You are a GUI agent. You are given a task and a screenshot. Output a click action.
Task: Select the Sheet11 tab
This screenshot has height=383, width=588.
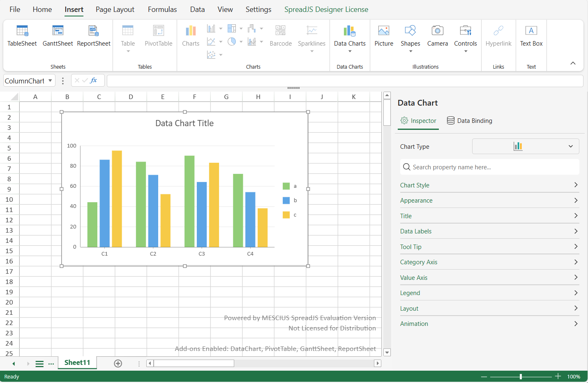77,362
